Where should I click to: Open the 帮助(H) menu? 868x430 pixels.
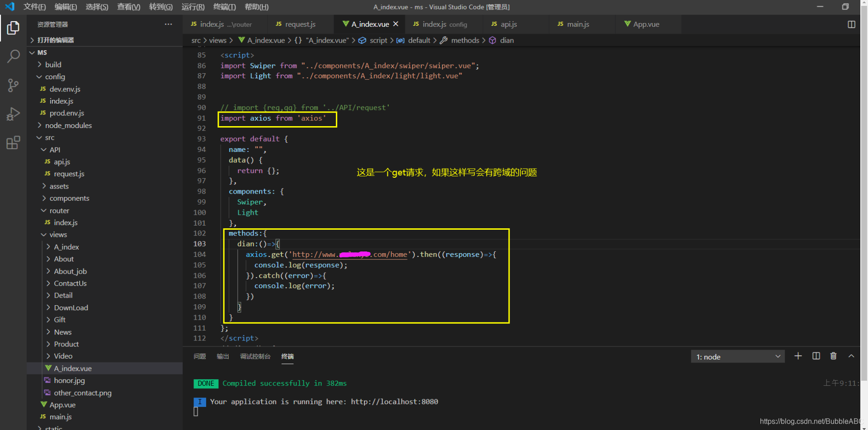click(x=256, y=7)
